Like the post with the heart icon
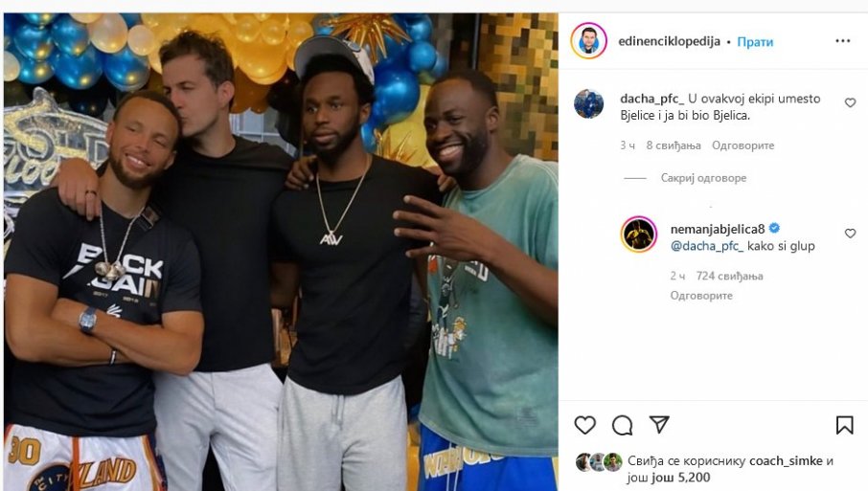Image resolution: width=868 pixels, height=491 pixels. tap(584, 425)
